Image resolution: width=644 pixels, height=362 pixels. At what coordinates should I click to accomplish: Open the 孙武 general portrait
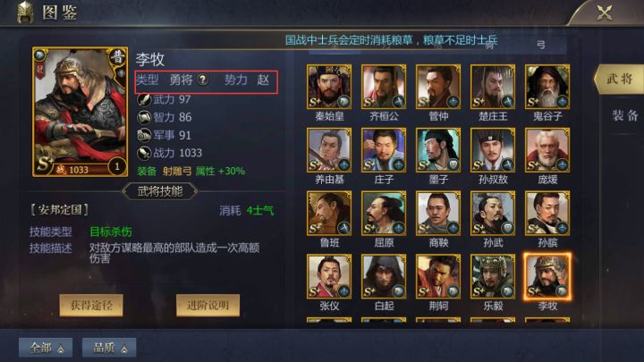pos(493,213)
